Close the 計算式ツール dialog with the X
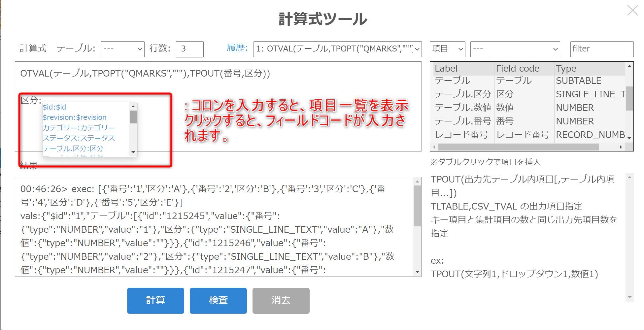This screenshot has height=330, width=644. point(632,10)
